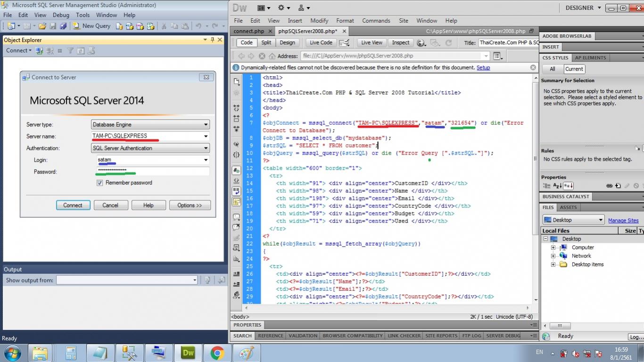Open Show output from dropdown
644x362 pixels.
click(x=127, y=280)
